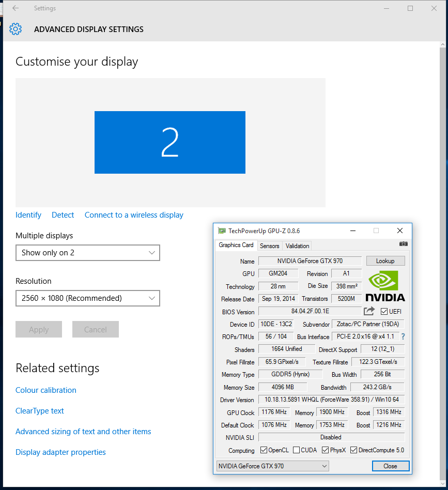The width and height of the screenshot is (448, 490).
Task: Maximize the Settings window
Action: click(410, 8)
